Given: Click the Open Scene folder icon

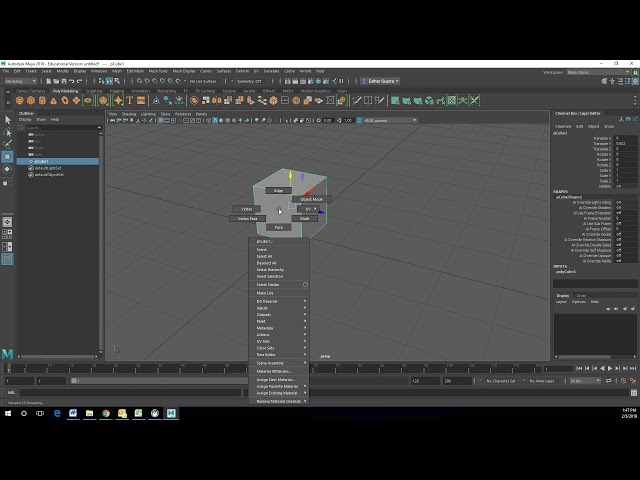Looking at the screenshot, I should point(56,81).
